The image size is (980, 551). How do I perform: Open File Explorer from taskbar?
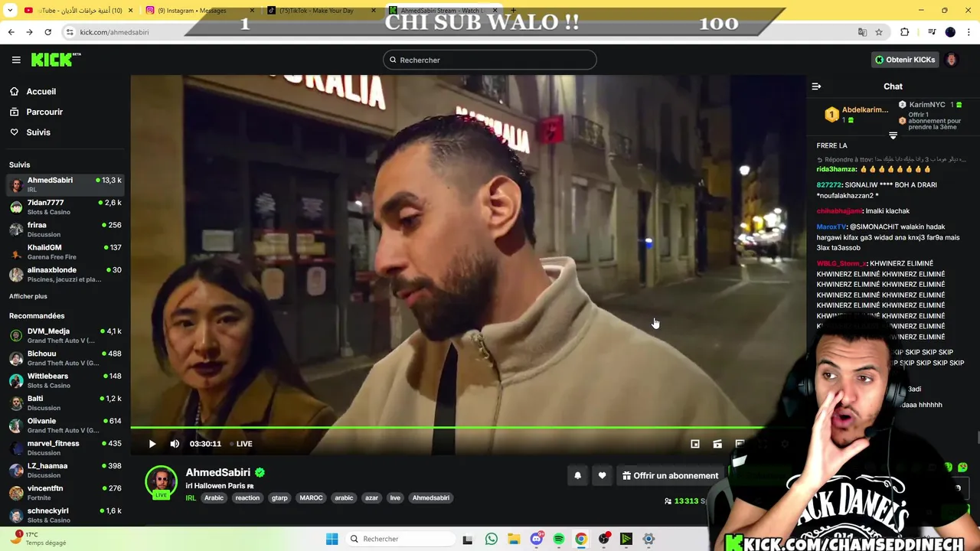[x=514, y=539]
